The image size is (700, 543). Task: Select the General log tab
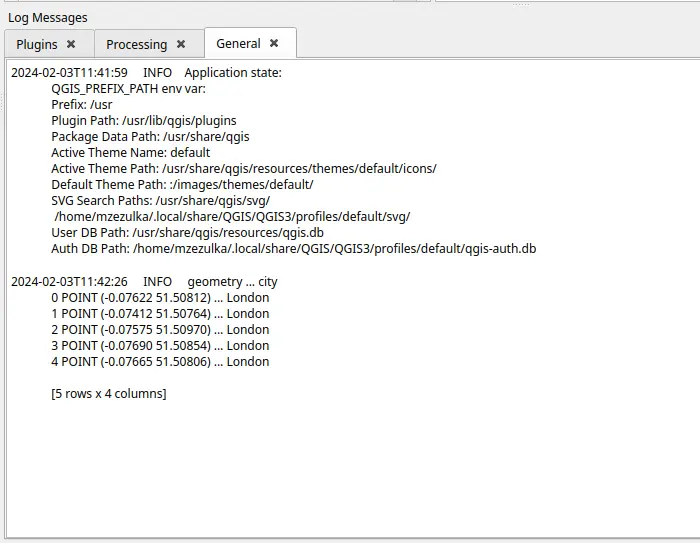pos(238,43)
